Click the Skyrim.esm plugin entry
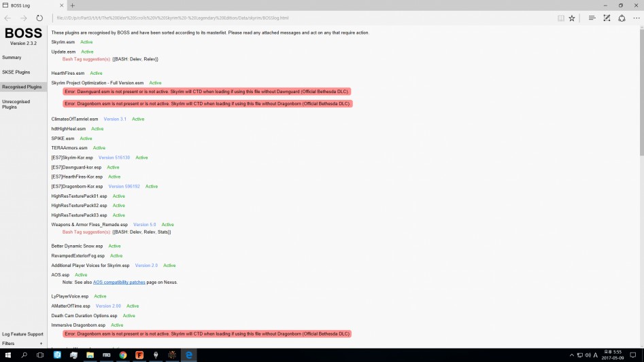The height and width of the screenshot is (362, 644). [63, 42]
